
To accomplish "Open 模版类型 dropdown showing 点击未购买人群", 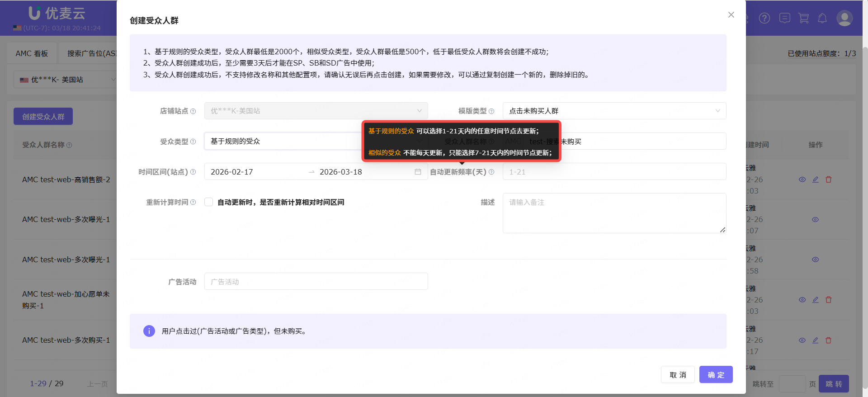I will coord(614,111).
